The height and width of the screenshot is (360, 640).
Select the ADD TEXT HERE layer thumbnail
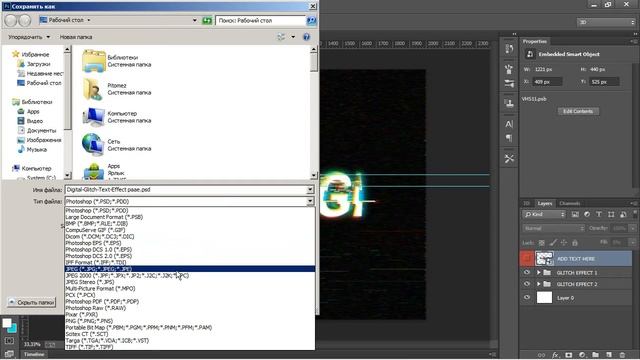[544, 258]
